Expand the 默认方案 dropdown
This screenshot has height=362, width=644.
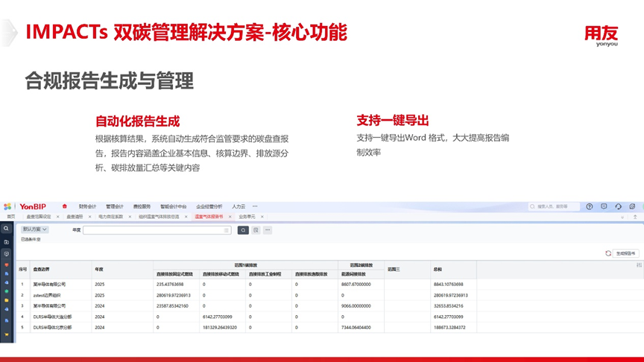34,229
